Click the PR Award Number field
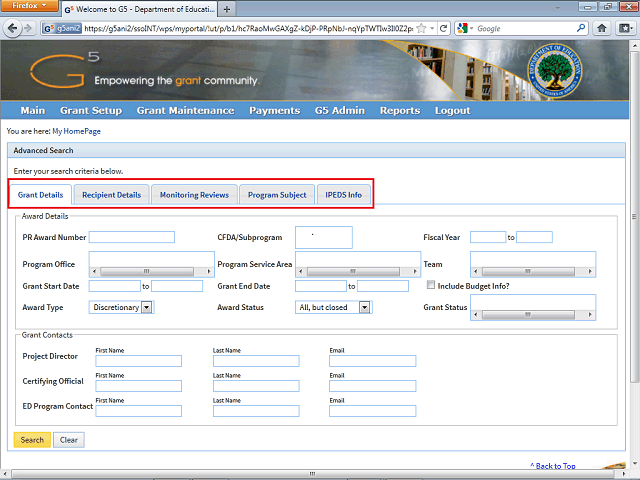 pyautogui.click(x=132, y=237)
